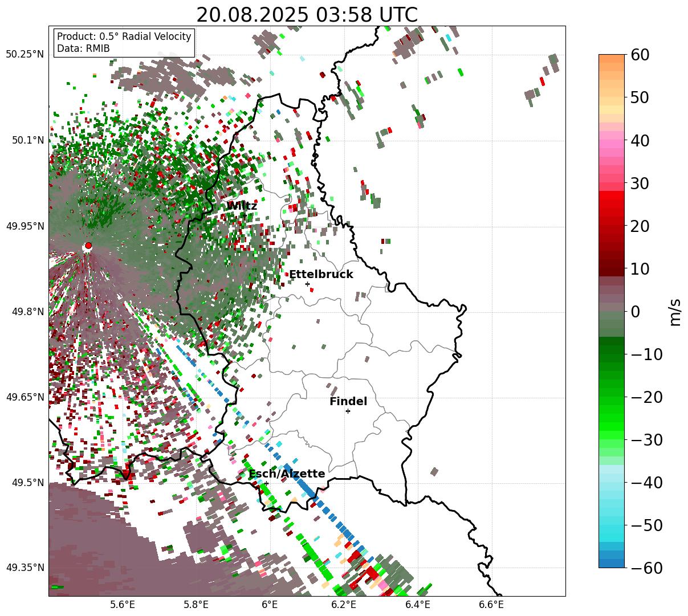The width and height of the screenshot is (688, 616).
Task: Click the 6°E longitude tick label
Action: pos(270,605)
